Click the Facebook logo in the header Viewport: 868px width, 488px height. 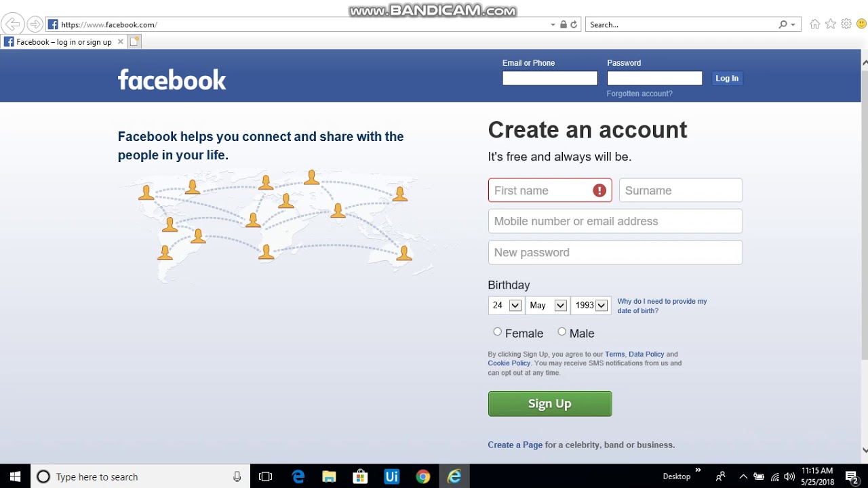(172, 79)
